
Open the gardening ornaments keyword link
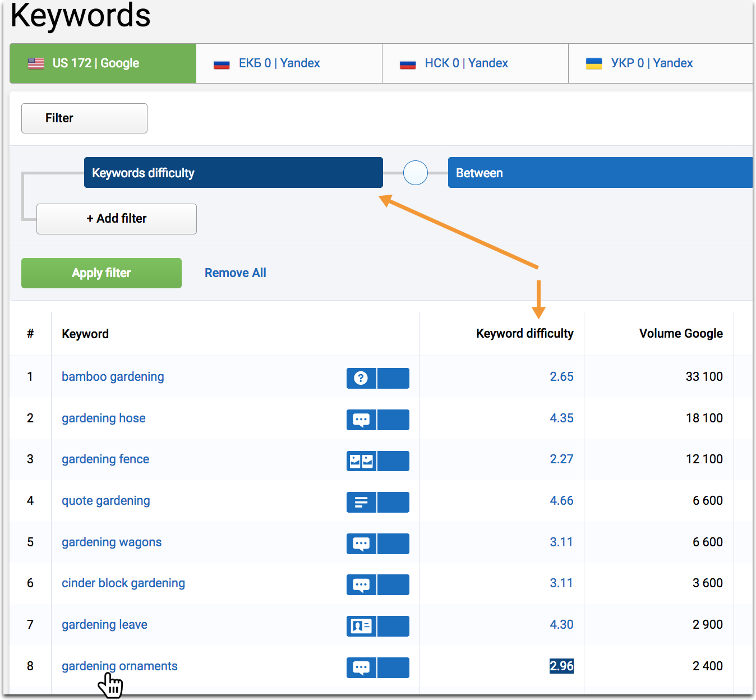[119, 666]
